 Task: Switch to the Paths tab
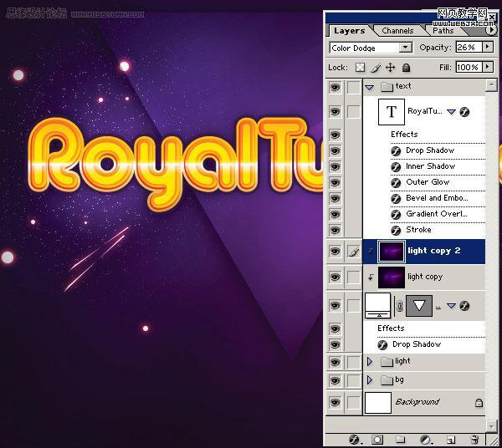[443, 31]
